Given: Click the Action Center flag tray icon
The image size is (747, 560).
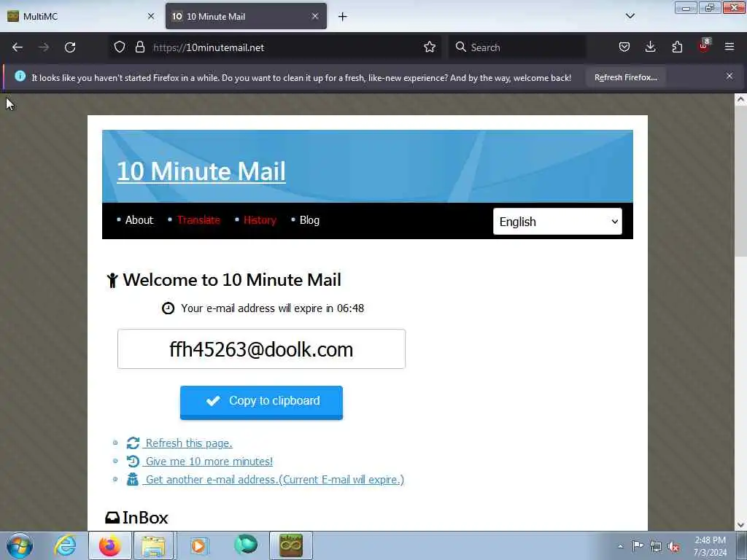Looking at the screenshot, I should point(638,546).
